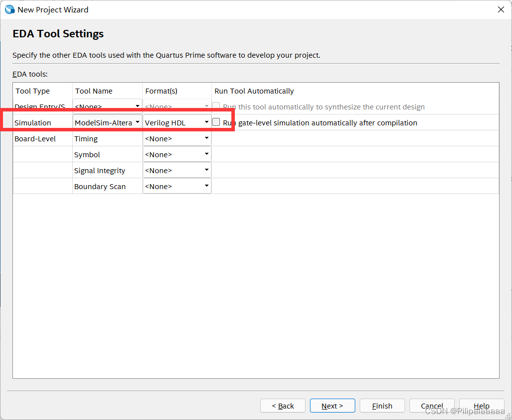Open the Verilog HDL format dropdown
512x420 pixels.
[x=177, y=122]
